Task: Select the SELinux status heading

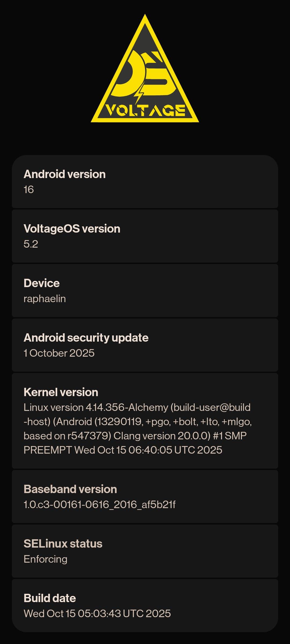Action: coord(63,544)
